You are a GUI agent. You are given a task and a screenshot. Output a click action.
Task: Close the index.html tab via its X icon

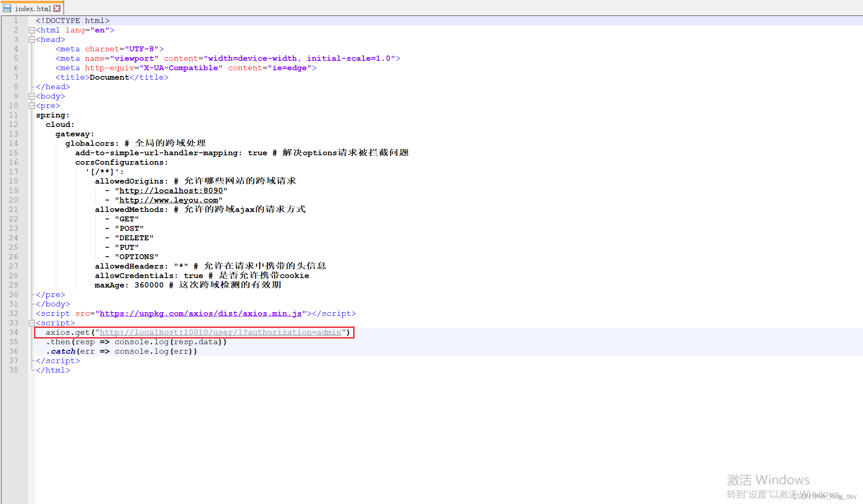coord(58,8)
